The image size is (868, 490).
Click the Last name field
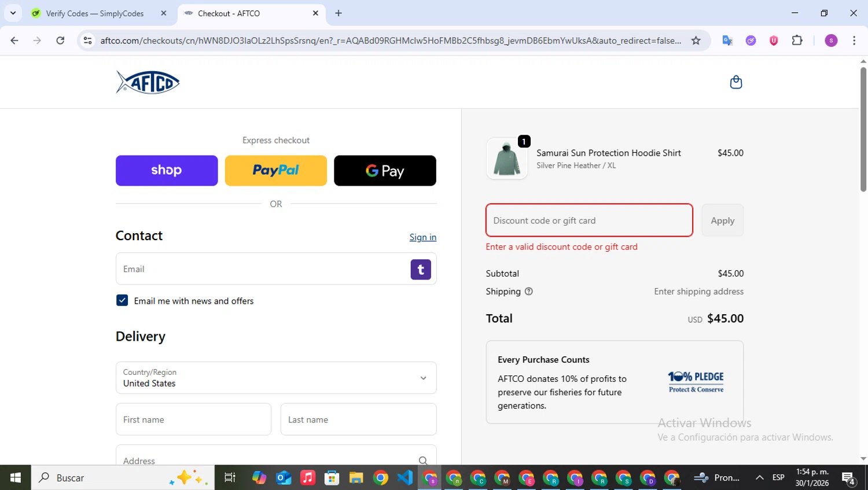tap(358, 419)
